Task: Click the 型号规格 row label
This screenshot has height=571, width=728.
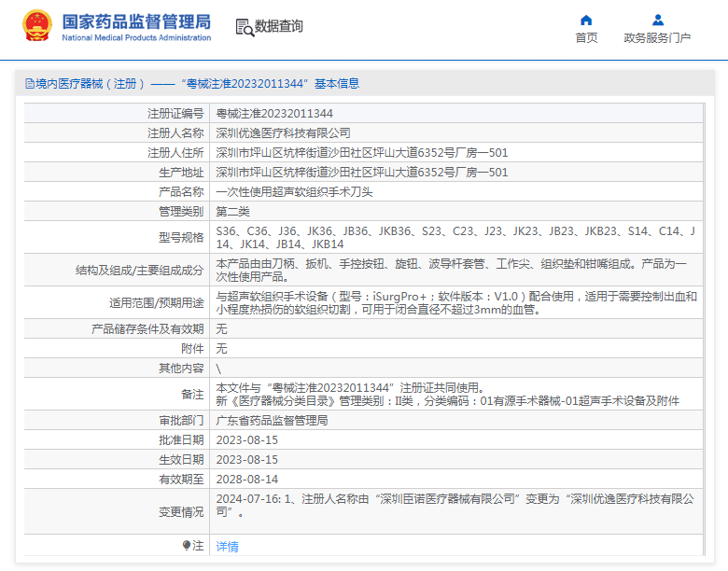Action: pyautogui.click(x=181, y=237)
